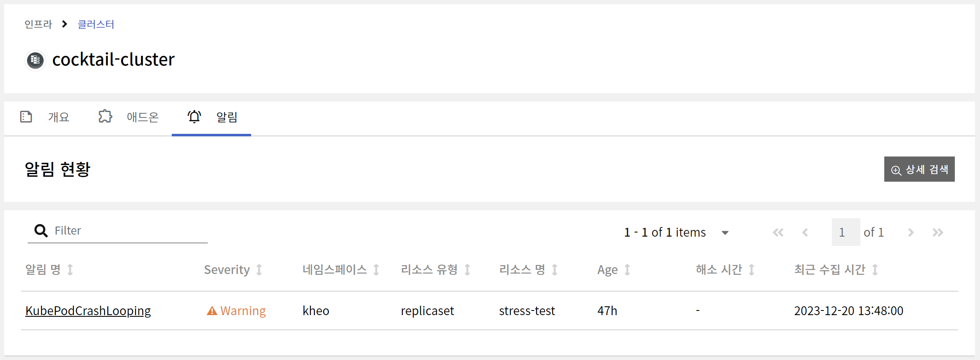Sort by the 최근 수집 시간 column arrow

pyautogui.click(x=875, y=270)
